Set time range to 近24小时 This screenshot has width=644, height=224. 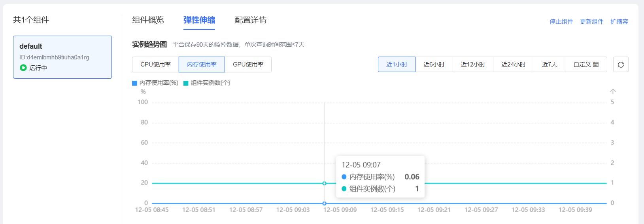[x=513, y=65]
